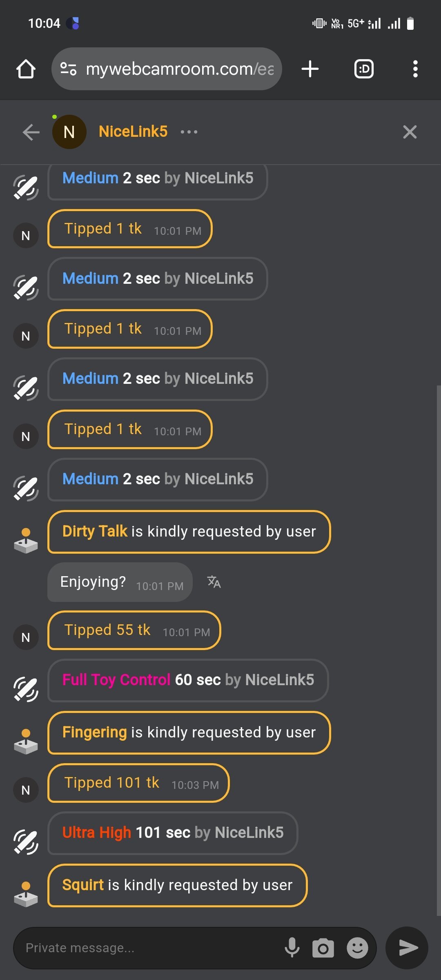The height and width of the screenshot is (980, 441).
Task: Send the private message
Action: pos(407,948)
